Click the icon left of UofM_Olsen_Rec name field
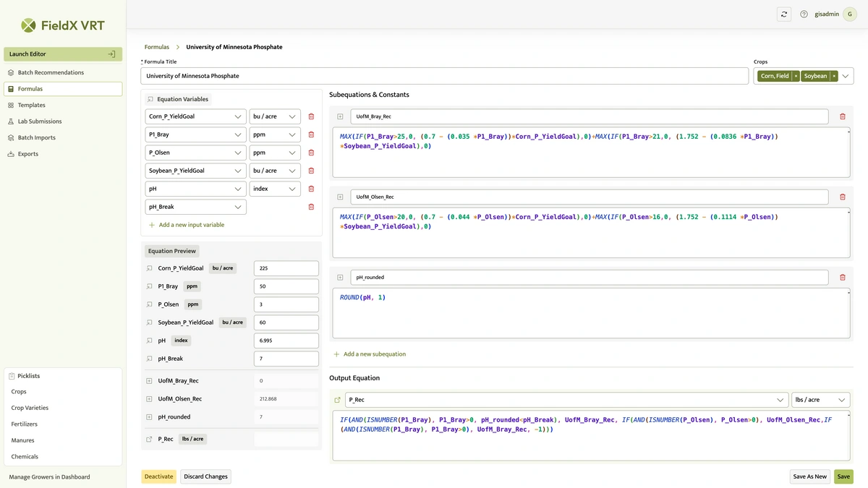The width and height of the screenshot is (868, 488). pos(340,197)
